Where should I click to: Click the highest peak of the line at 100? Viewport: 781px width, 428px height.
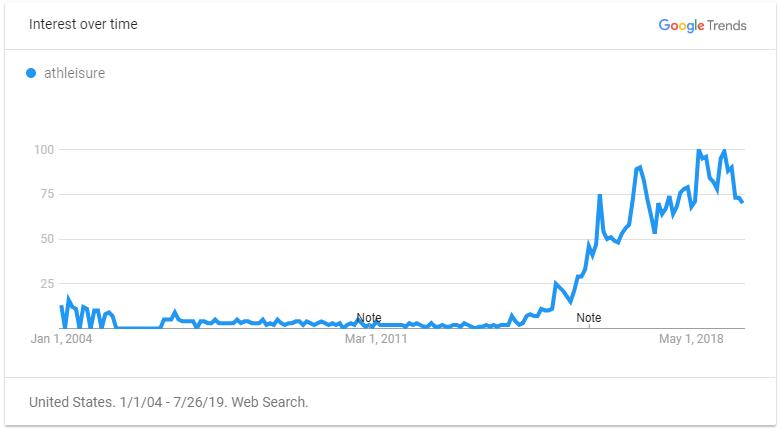(699, 150)
